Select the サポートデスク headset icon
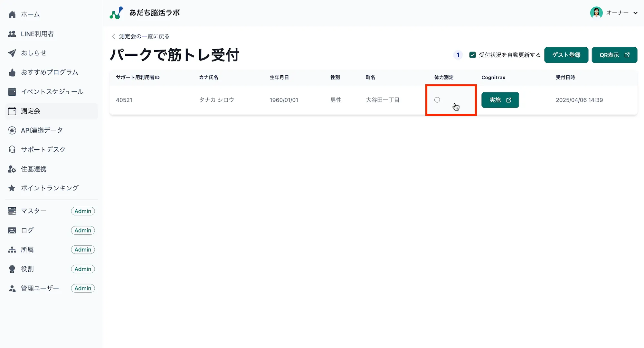This screenshot has width=644, height=348. tap(12, 149)
